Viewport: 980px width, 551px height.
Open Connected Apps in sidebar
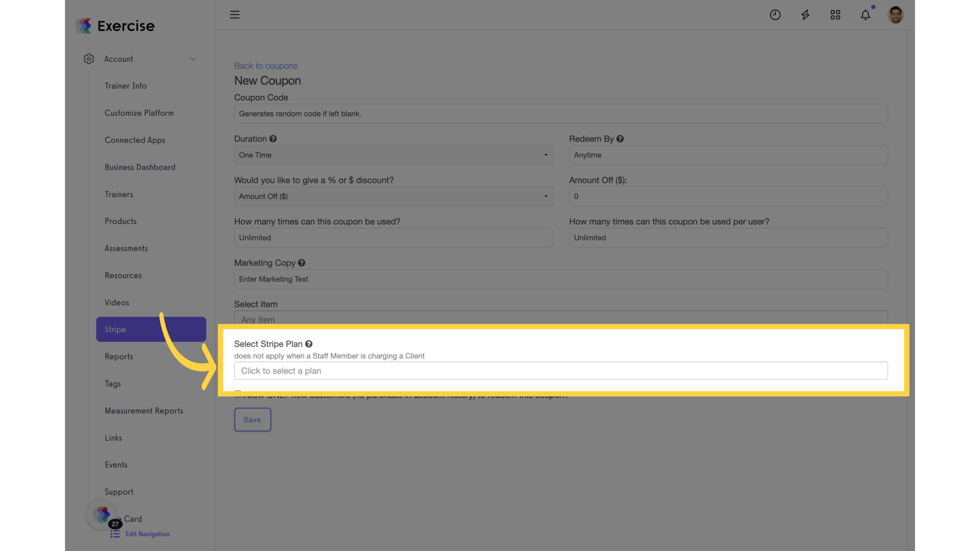point(135,140)
